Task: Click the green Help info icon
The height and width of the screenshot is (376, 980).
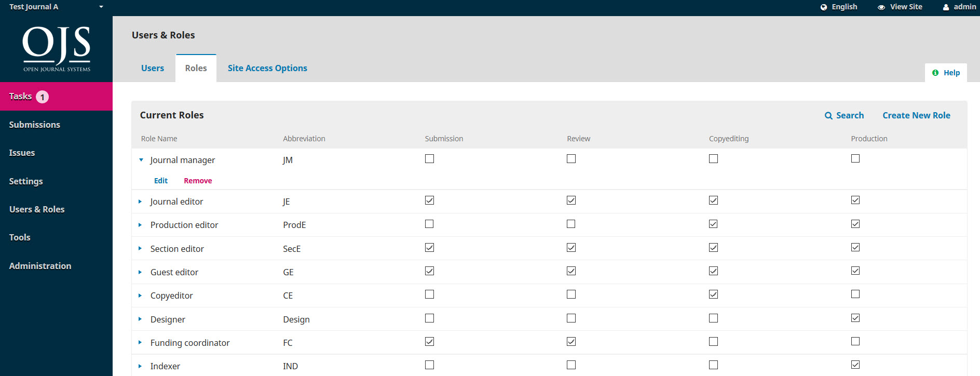Action: [x=935, y=73]
